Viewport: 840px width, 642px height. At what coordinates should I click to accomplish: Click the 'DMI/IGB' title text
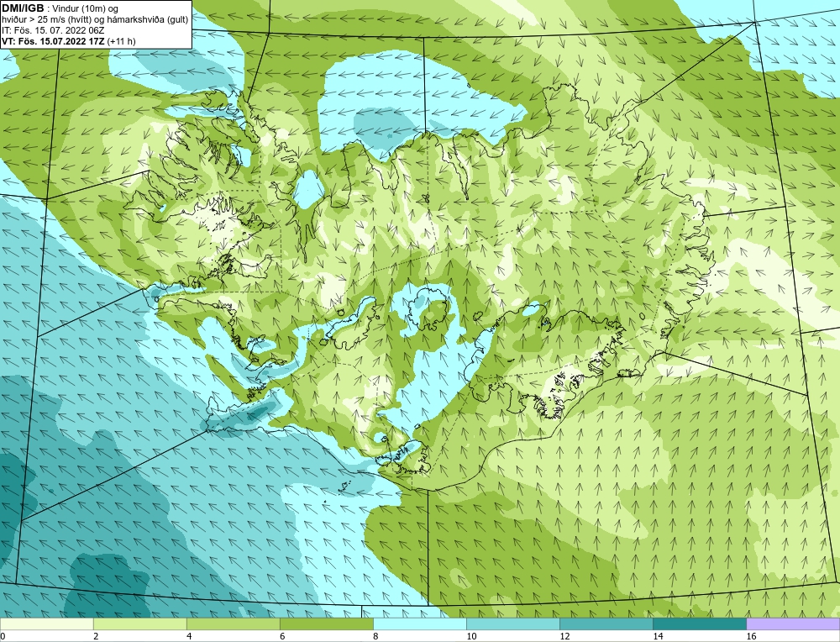coord(23,8)
